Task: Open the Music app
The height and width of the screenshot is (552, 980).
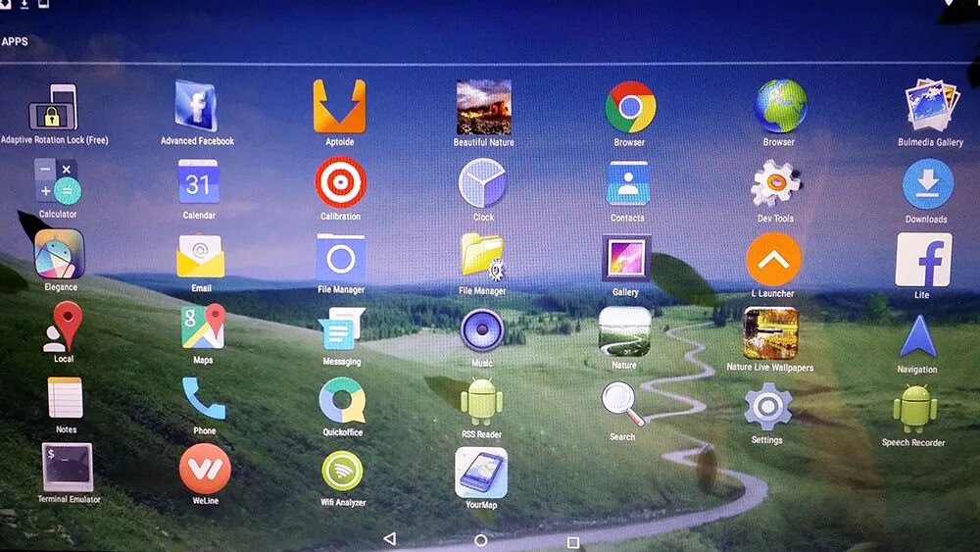Action: tap(482, 330)
